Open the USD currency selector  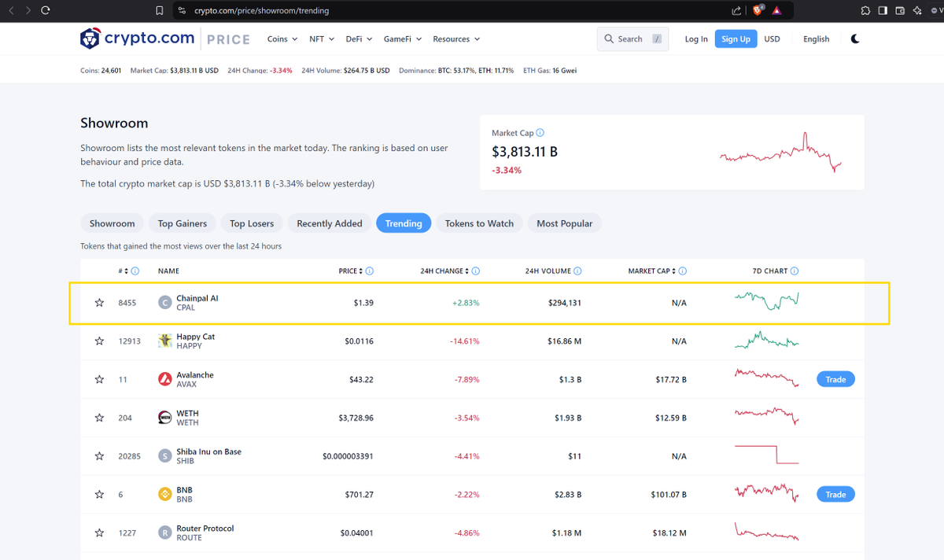[x=773, y=39]
